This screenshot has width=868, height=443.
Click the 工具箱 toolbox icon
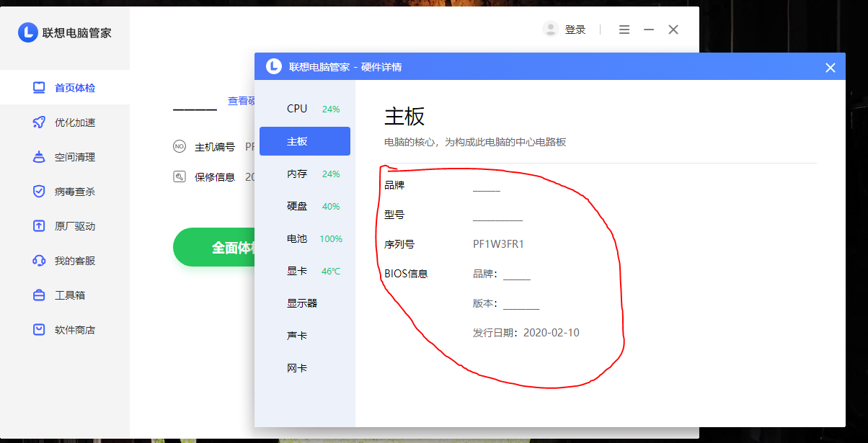tap(39, 295)
